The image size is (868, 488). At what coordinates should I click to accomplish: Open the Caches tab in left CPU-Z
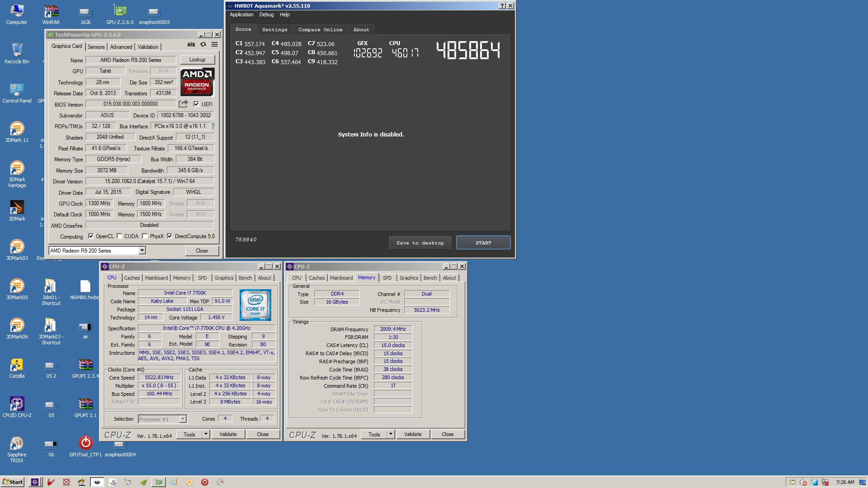pyautogui.click(x=132, y=278)
